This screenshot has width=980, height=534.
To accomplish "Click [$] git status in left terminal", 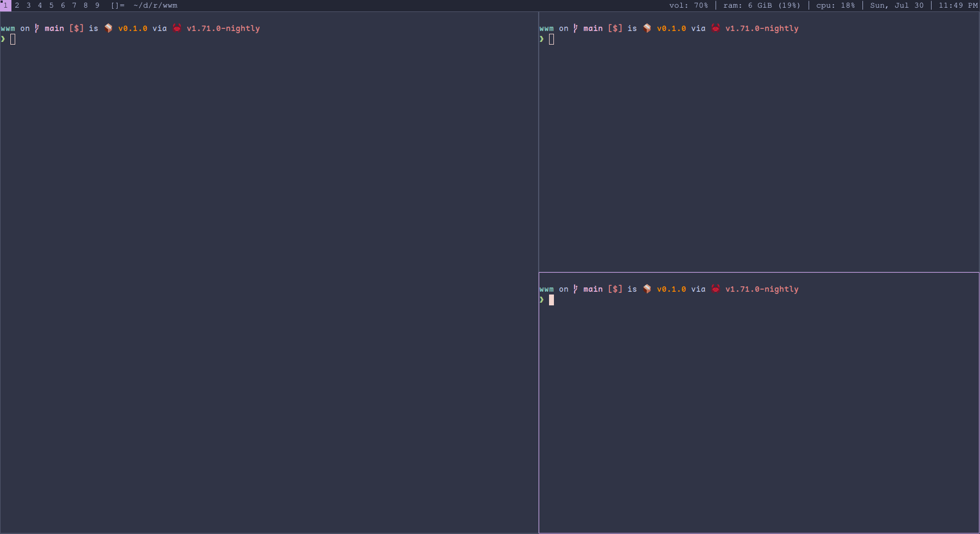I will pos(76,28).
